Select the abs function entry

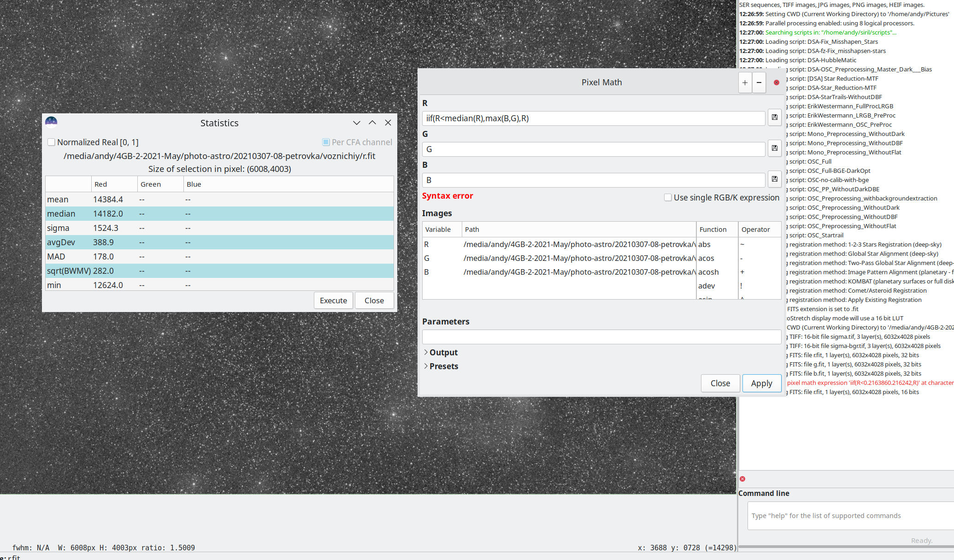coord(704,244)
